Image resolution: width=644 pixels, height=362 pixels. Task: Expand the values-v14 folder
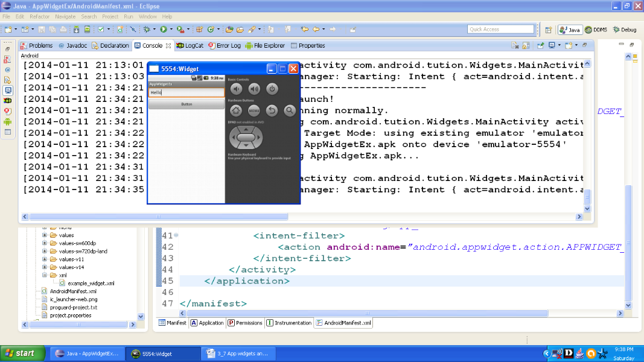click(44, 267)
